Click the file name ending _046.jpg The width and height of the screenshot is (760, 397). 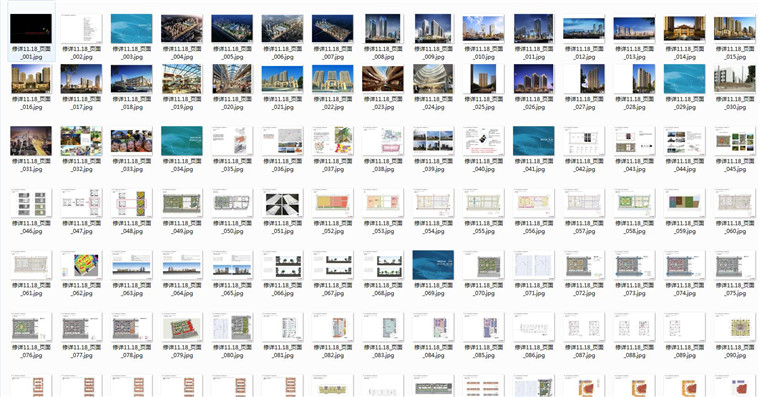coord(31,227)
